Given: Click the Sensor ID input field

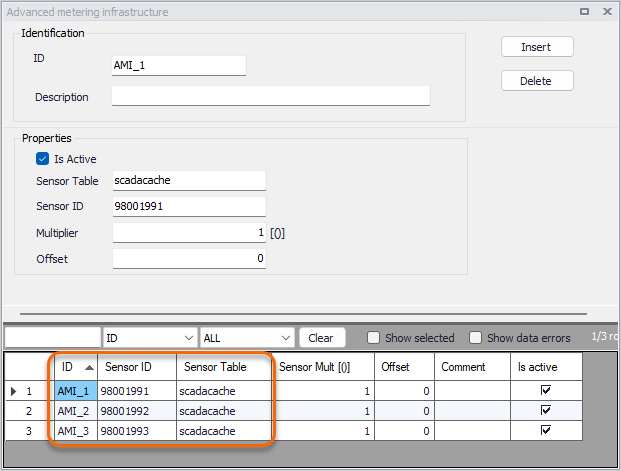Looking at the screenshot, I should click(189, 206).
